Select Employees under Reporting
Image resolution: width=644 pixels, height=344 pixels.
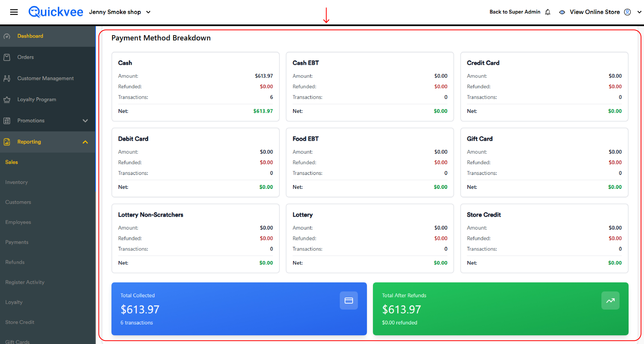click(x=18, y=222)
